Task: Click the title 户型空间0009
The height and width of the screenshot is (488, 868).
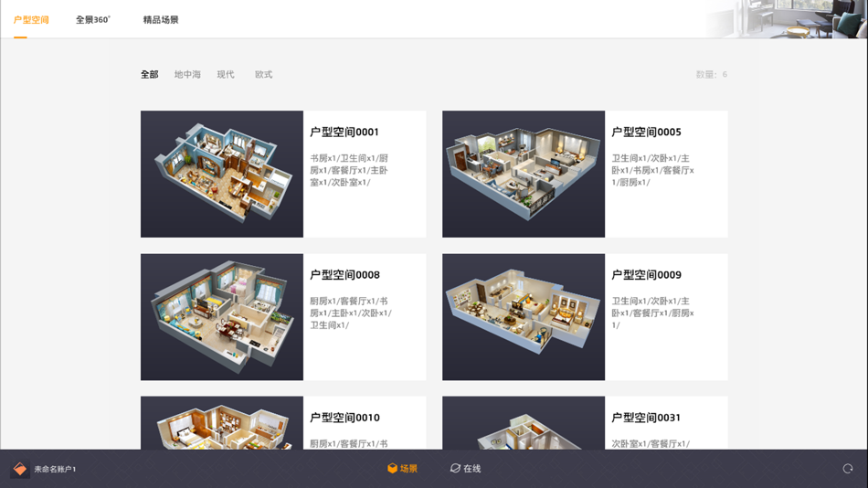Action: (x=646, y=275)
